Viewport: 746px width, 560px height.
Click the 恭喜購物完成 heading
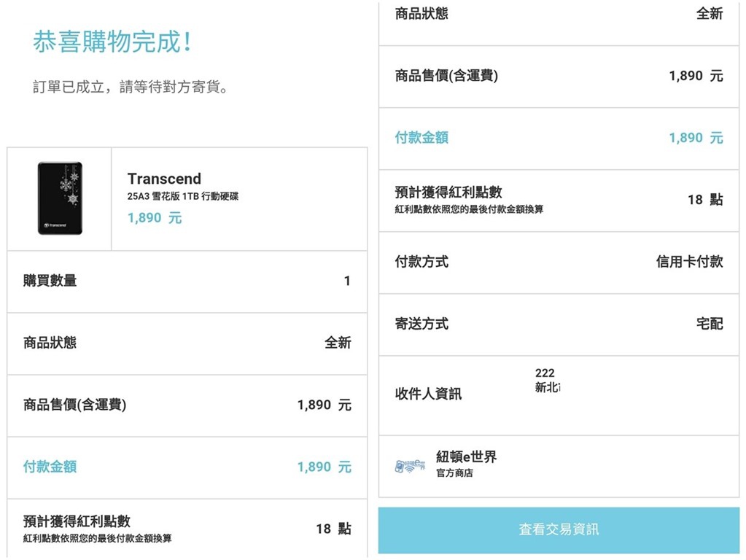click(113, 42)
